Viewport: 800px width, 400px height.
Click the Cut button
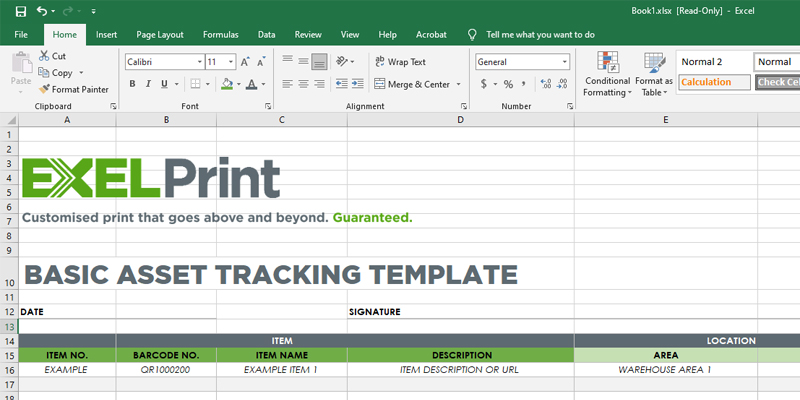53,56
